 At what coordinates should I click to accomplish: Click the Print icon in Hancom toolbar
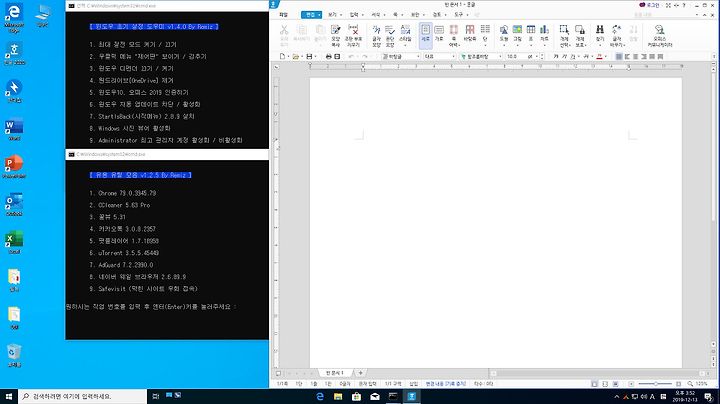point(328,56)
